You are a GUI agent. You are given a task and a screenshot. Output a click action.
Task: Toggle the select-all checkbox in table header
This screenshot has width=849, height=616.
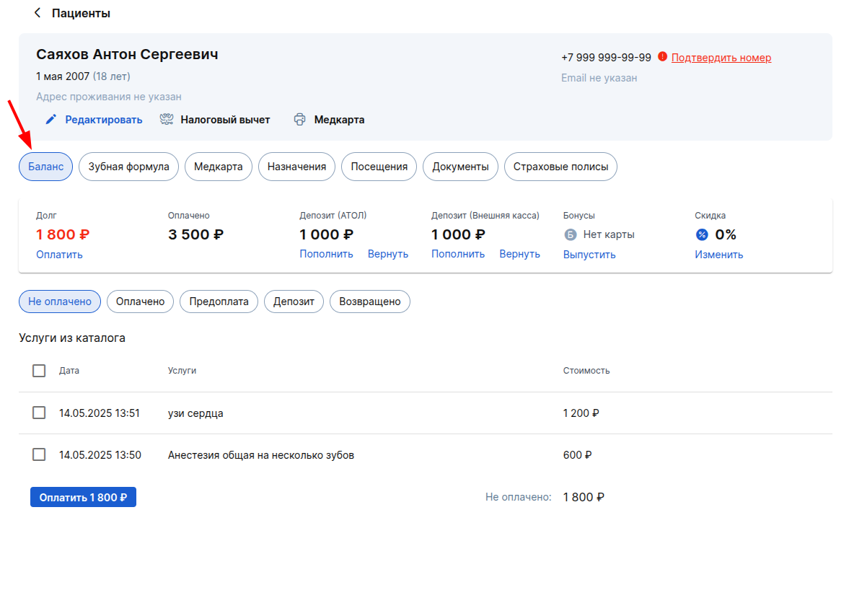point(39,370)
